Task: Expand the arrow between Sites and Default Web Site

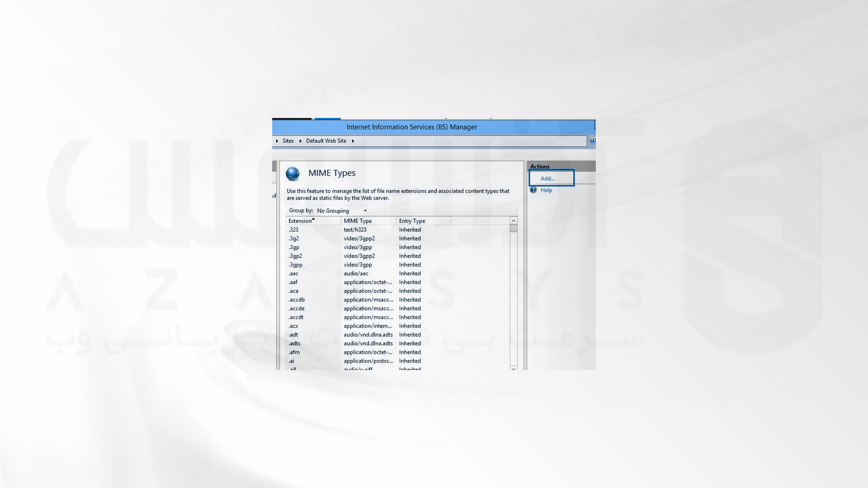Action: coord(300,141)
